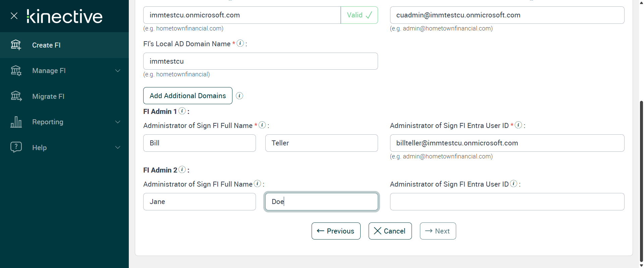
Task: Click the Create FI bank icon
Action: 16,45
